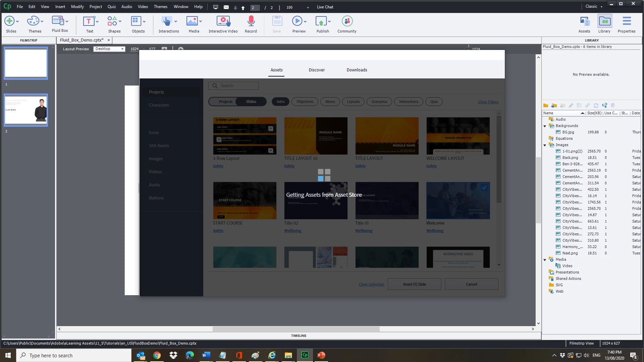Image resolution: width=644 pixels, height=362 pixels.
Task: Toggle the Objectives filter chip
Action: (x=305, y=102)
